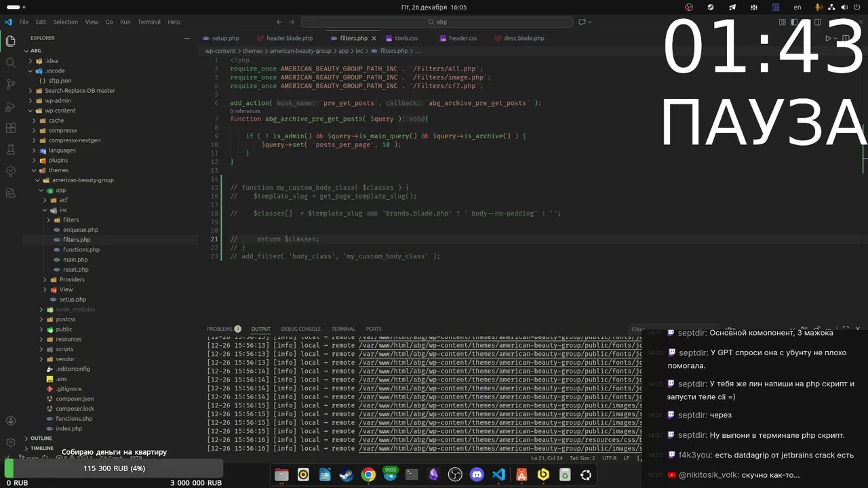
Task: Switch to the tools.css tab
Action: (x=406, y=38)
